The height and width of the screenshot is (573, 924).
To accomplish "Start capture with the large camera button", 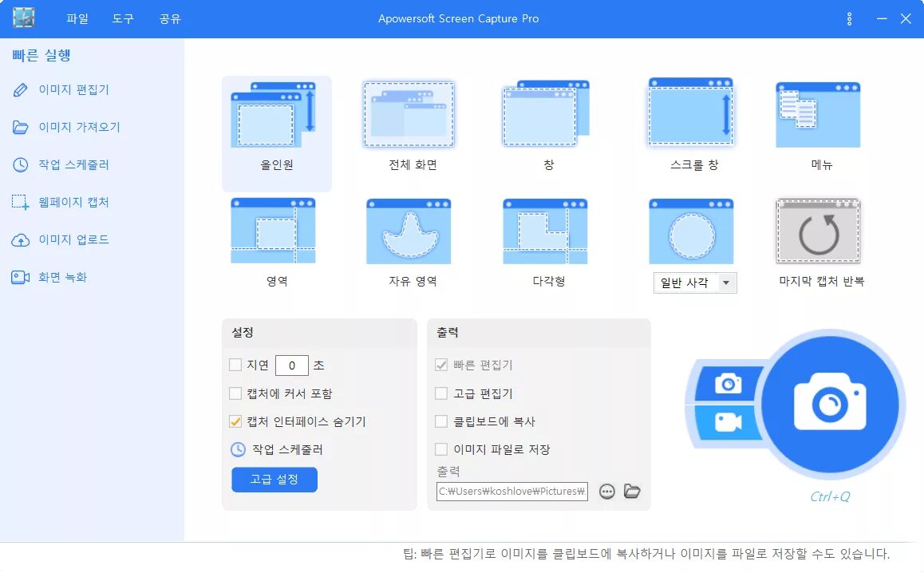I will (831, 403).
